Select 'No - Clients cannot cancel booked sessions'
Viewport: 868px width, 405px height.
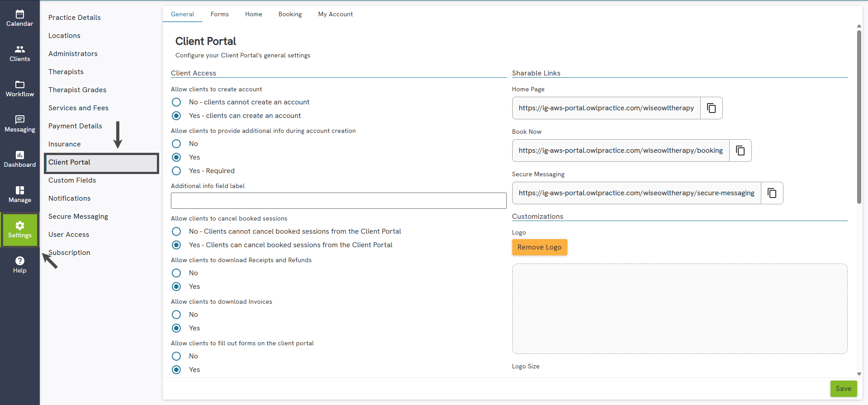[x=176, y=231]
